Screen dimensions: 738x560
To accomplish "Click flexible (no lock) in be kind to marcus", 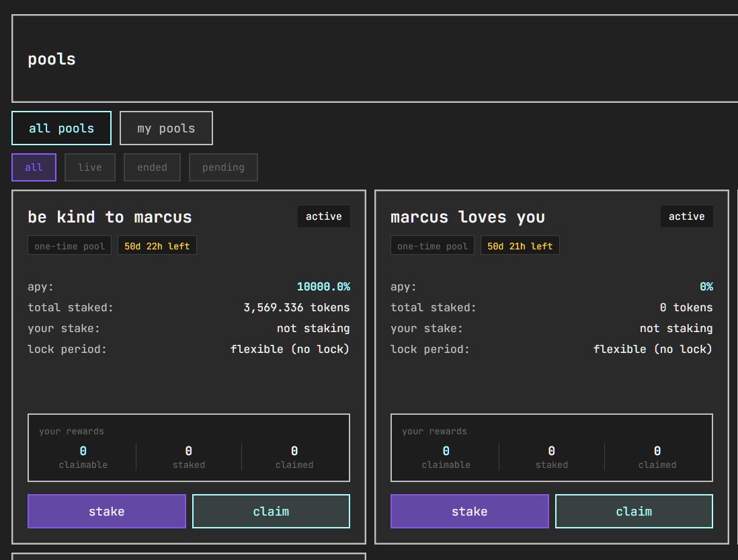I will [x=290, y=349].
